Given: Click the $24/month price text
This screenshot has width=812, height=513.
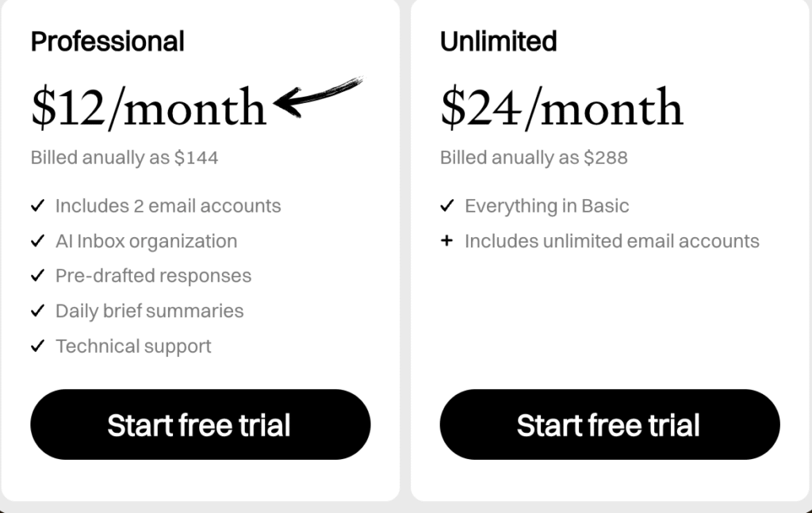Looking at the screenshot, I should pos(561,108).
